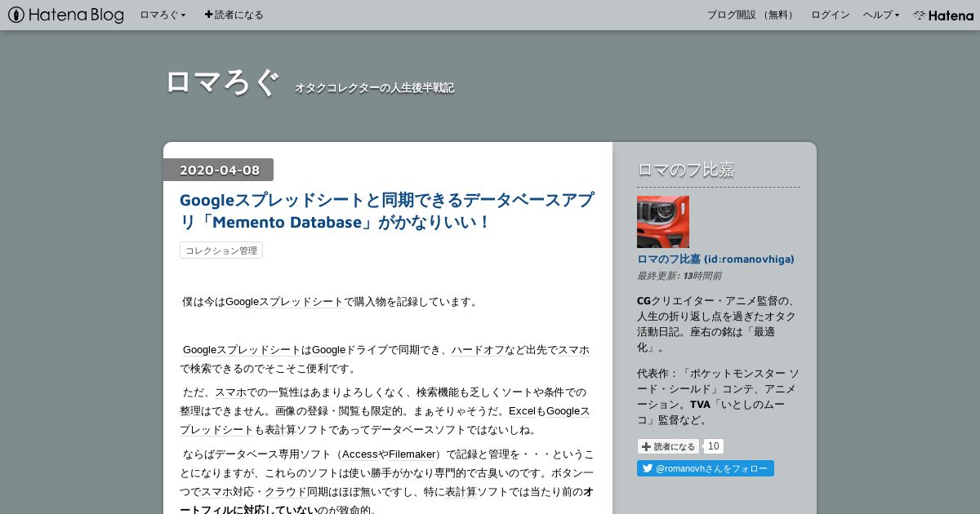The image size is (980, 514).
Task: Click sidebar 読者になる subscribe button
Action: pyautogui.click(x=669, y=446)
